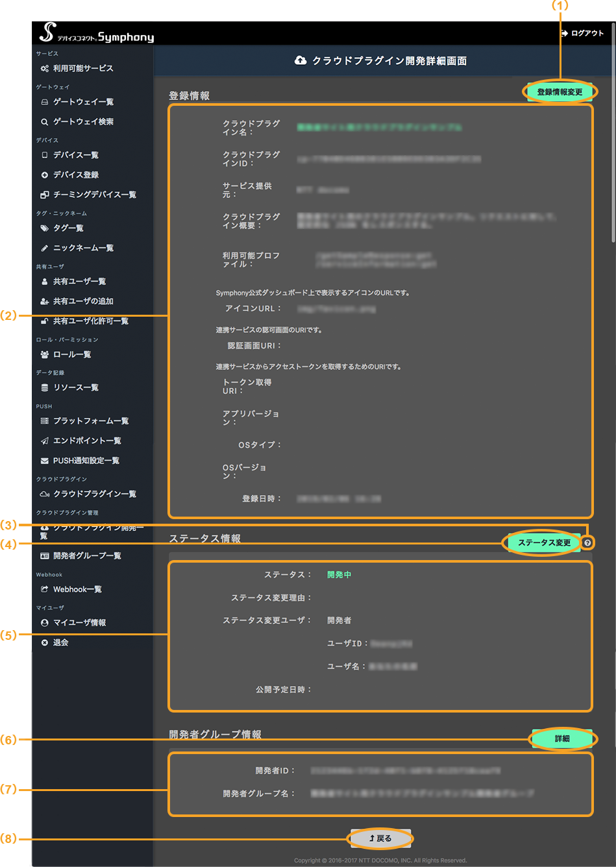Click the アイコンURL field label
The height and width of the screenshot is (867, 616).
coord(253,309)
